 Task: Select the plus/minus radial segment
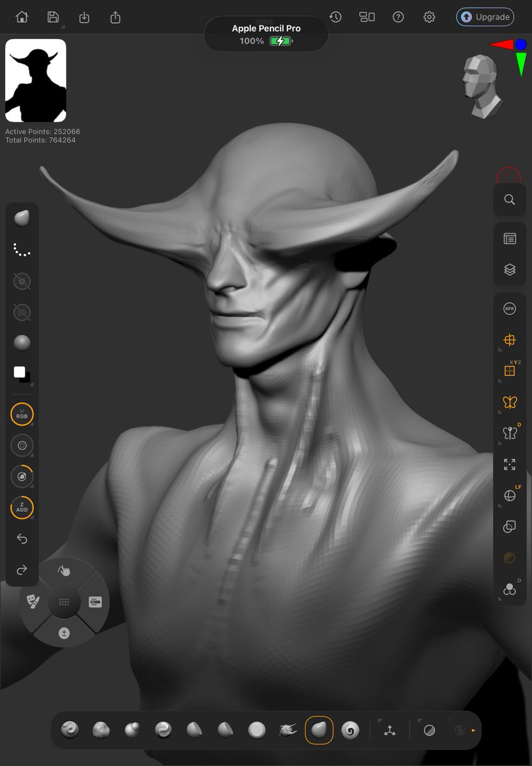(64, 633)
